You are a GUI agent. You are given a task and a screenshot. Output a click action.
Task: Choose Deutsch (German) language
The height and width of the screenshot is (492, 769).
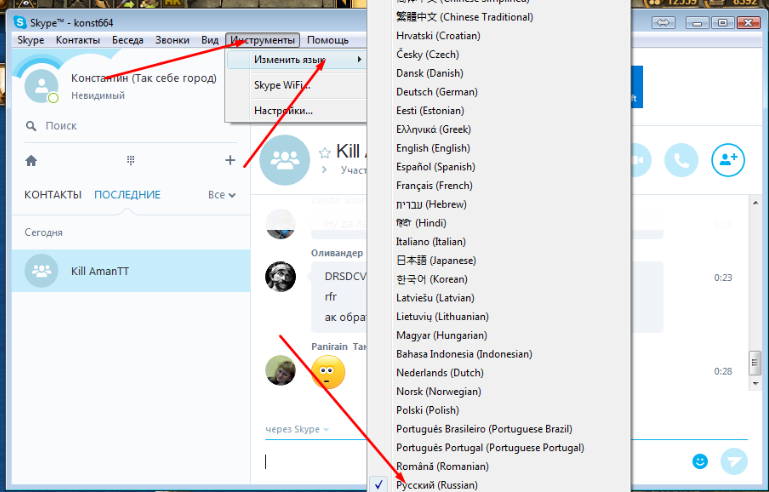pyautogui.click(x=437, y=92)
